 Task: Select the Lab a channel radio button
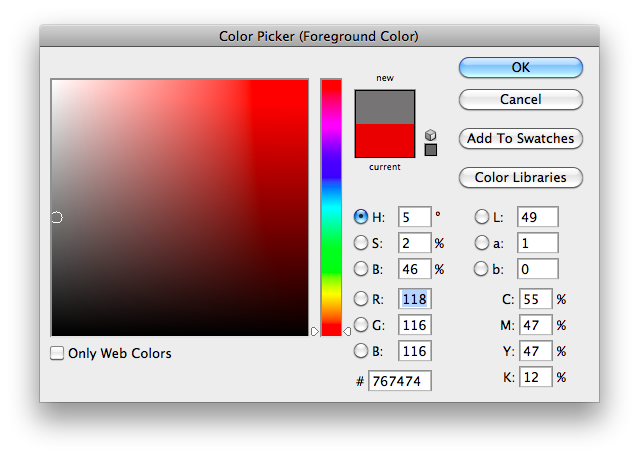(482, 243)
